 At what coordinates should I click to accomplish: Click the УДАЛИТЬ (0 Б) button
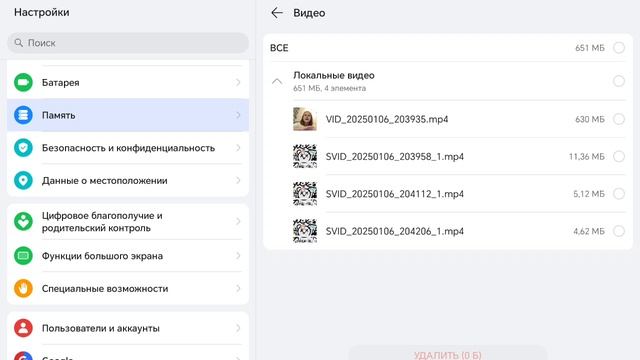[447, 353]
